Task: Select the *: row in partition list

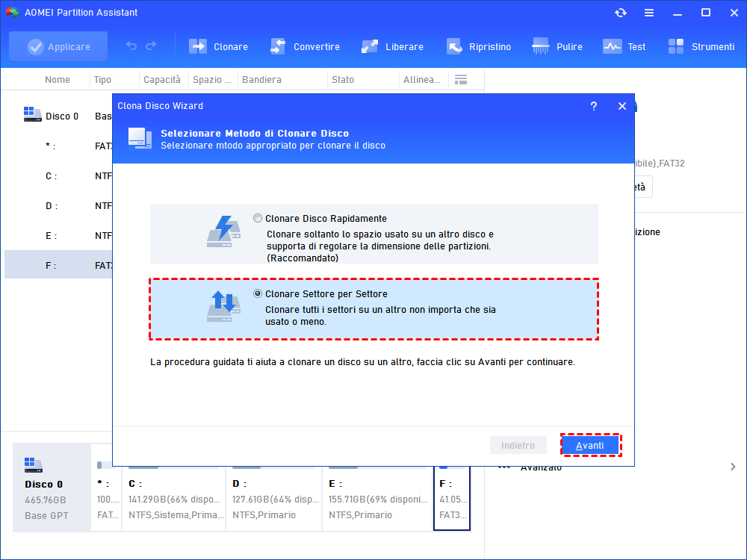Action: click(x=58, y=146)
